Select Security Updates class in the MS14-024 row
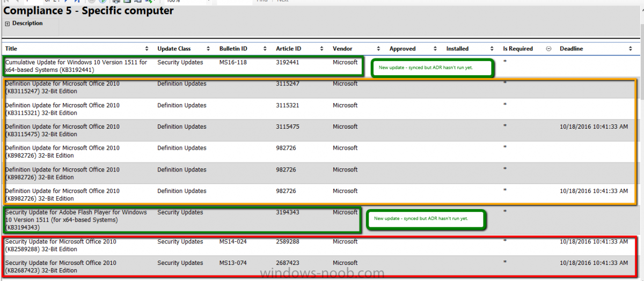Image resolution: width=644 pixels, height=281 pixels. click(180, 241)
